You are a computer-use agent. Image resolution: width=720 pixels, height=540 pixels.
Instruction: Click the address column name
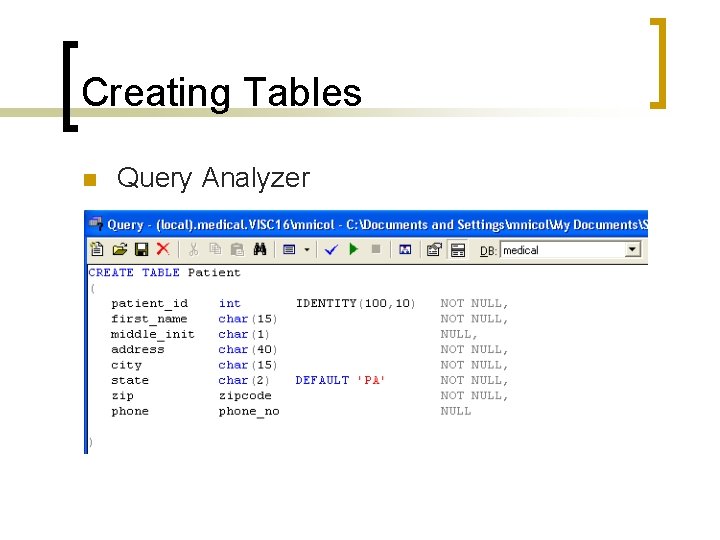coord(138,349)
